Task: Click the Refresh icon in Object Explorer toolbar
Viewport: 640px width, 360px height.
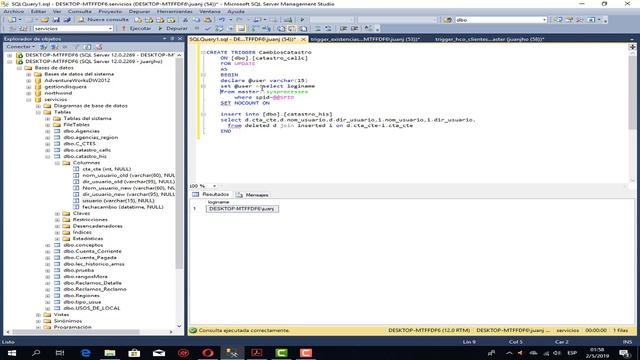Action: pos(87,47)
